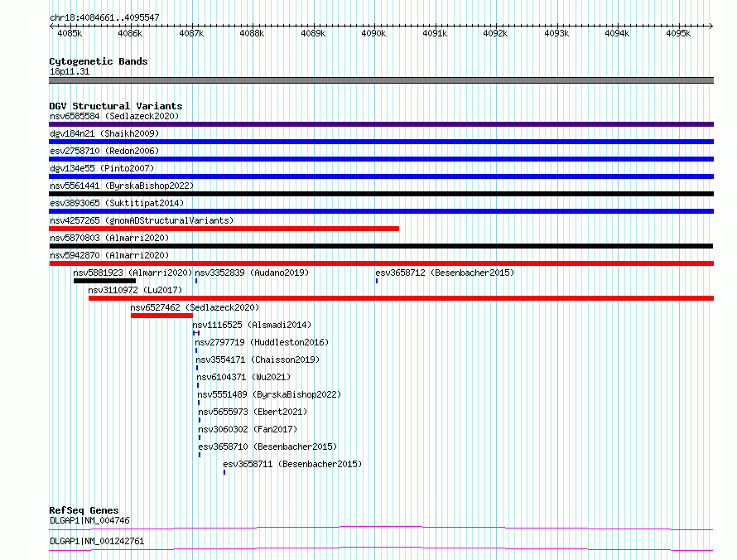Image resolution: width=737 pixels, height=560 pixels.
Task: Open variant nsv5551489 (ByrskaBishop2022) label
Action: click(269, 394)
